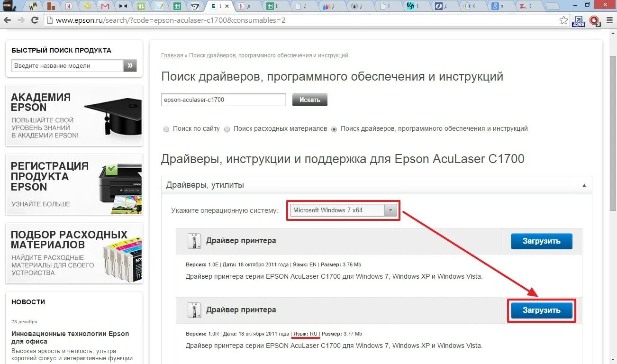Open the Академия Epson banner
The height and width of the screenshot is (364, 617).
click(x=74, y=116)
